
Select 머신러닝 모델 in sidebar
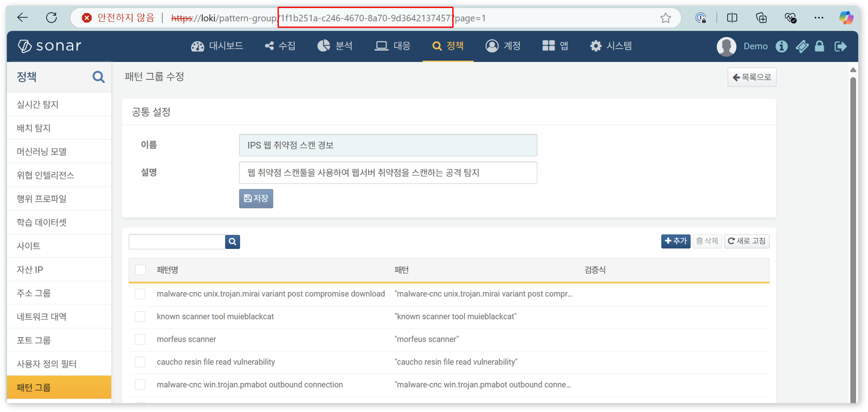[x=59, y=152]
